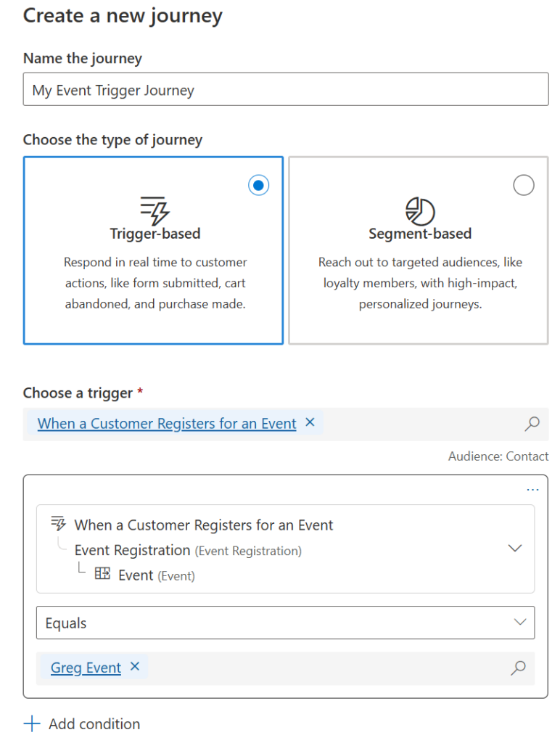The height and width of the screenshot is (743, 560).
Task: Remove the 'When a Customer Registers' trigger chip
Action: pyautogui.click(x=310, y=422)
